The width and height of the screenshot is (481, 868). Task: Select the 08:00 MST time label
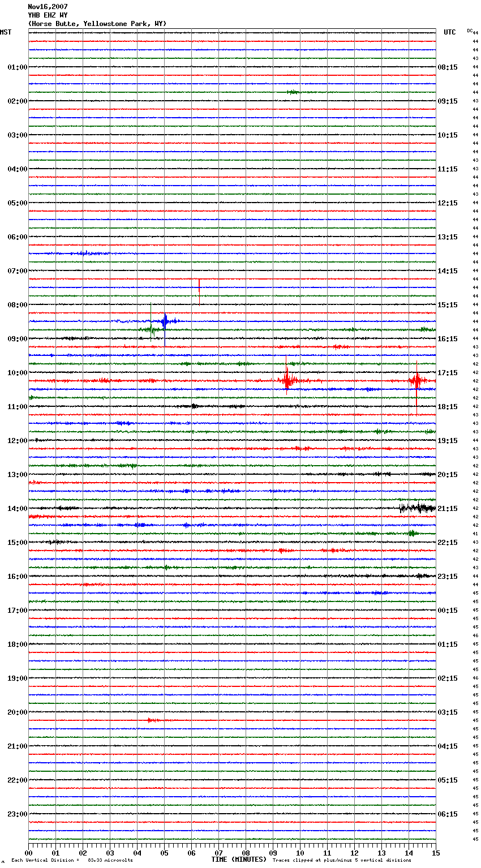click(18, 305)
